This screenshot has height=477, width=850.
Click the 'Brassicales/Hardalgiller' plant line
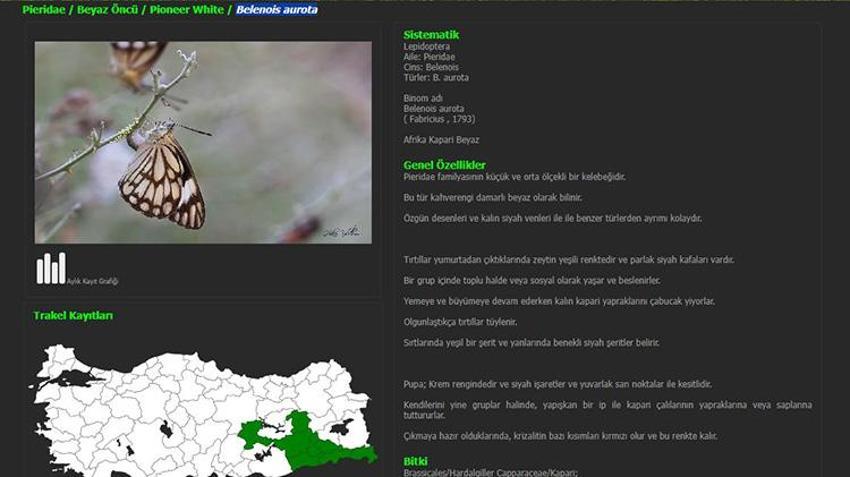click(491, 473)
